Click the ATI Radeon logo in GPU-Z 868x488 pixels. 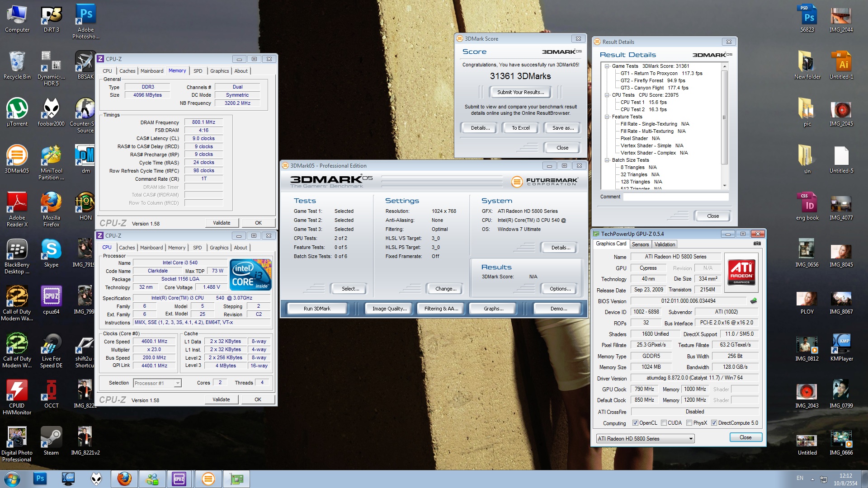(741, 272)
